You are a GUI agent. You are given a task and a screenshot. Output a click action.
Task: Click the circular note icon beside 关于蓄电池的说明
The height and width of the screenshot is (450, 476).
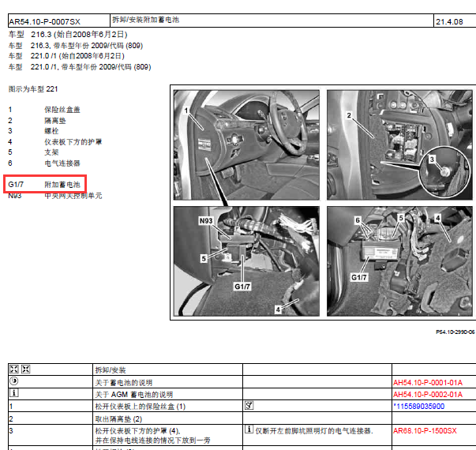tap(14, 381)
